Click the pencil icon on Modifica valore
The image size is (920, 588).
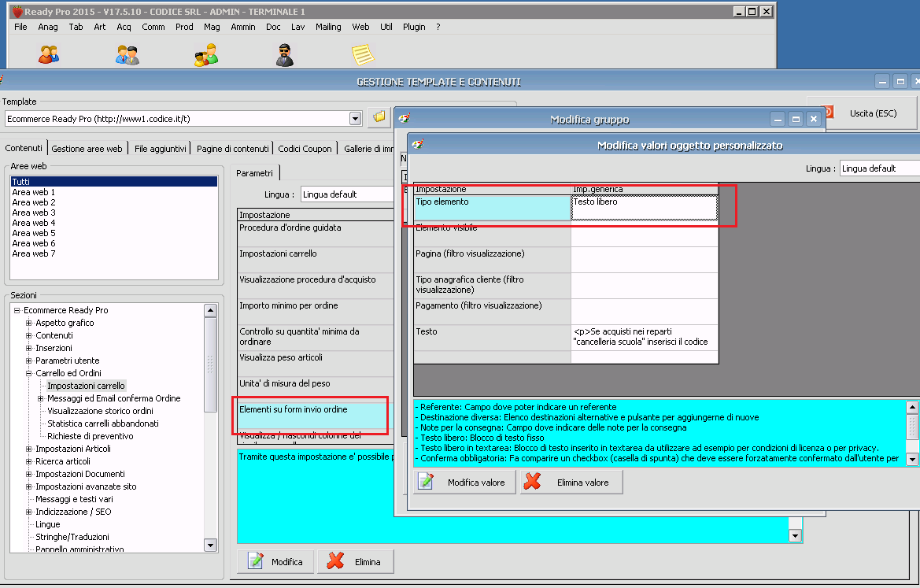pyautogui.click(x=426, y=482)
